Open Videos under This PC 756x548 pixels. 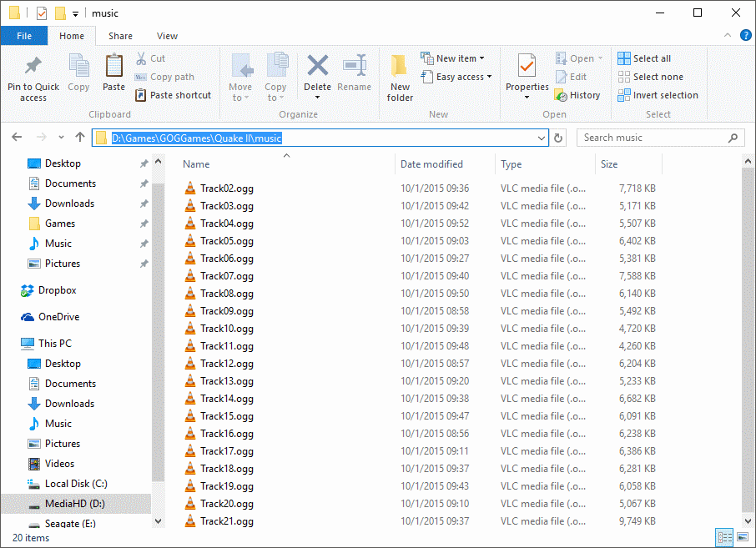pyautogui.click(x=52, y=464)
